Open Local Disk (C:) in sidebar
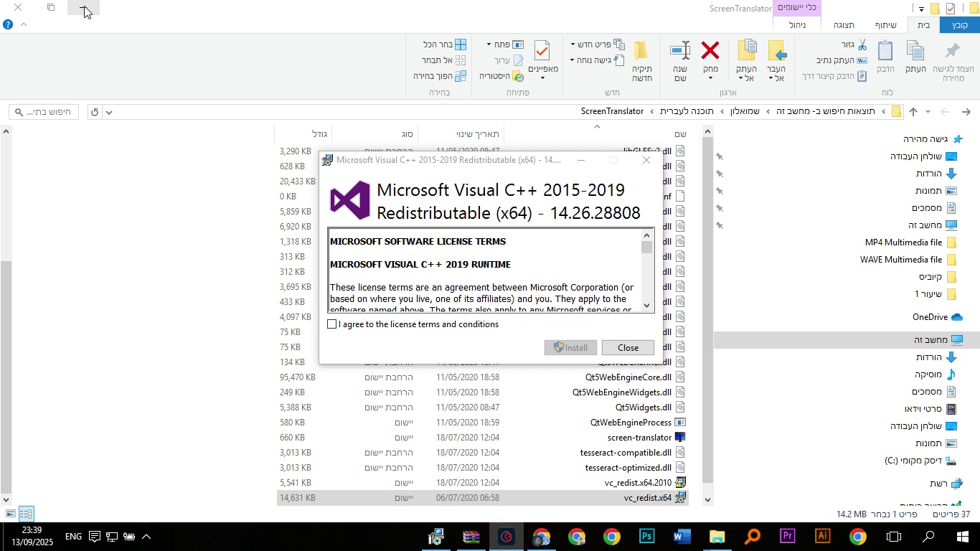Viewport: 980px width, 551px height. 922,461
